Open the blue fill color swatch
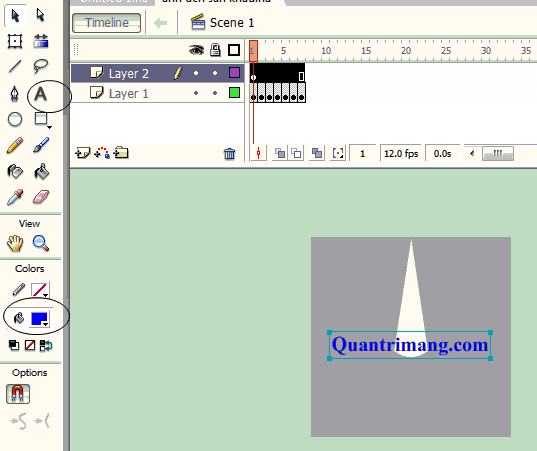 (x=40, y=318)
